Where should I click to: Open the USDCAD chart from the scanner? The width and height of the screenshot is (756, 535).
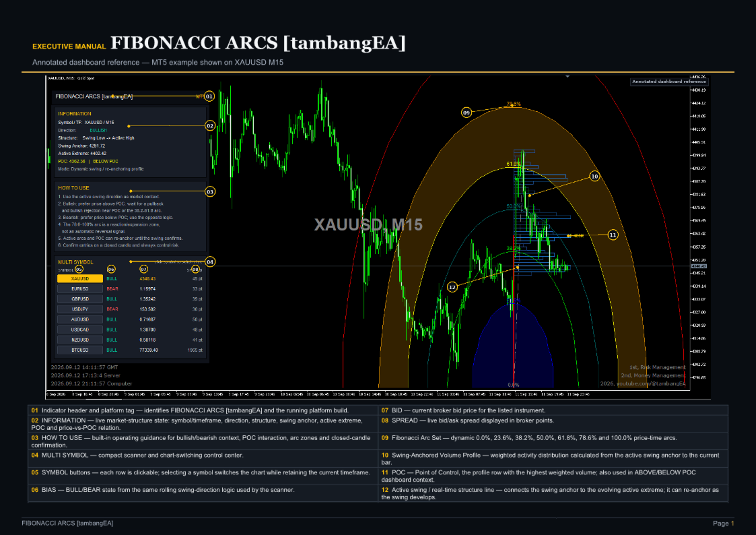coord(80,330)
